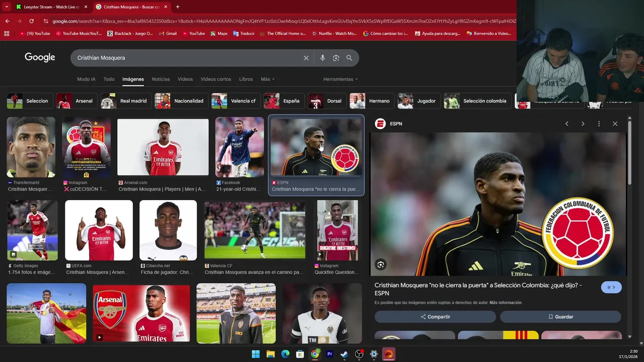644x362 pixels.
Task: Filter images by the Seleccion chip
Action: click(x=29, y=101)
